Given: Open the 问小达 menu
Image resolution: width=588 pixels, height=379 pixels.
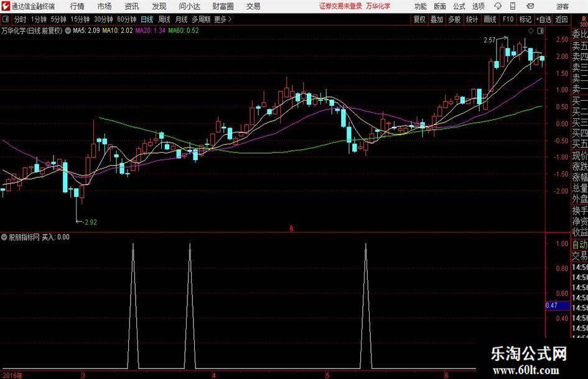Looking at the screenshot, I should click(189, 6).
